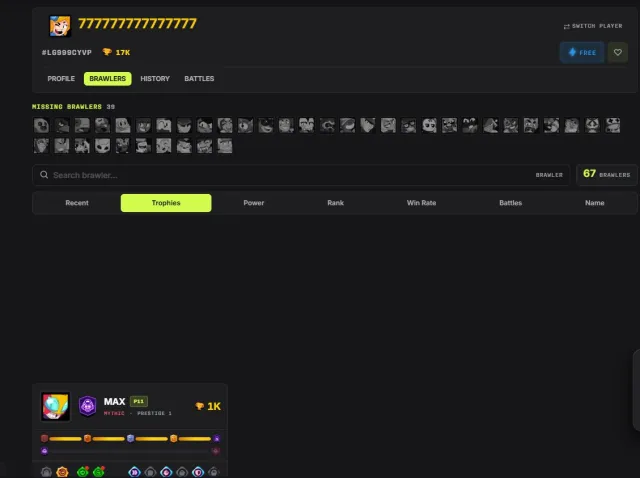Sort brawlers by Trophies
The width and height of the screenshot is (640, 478).
point(166,203)
